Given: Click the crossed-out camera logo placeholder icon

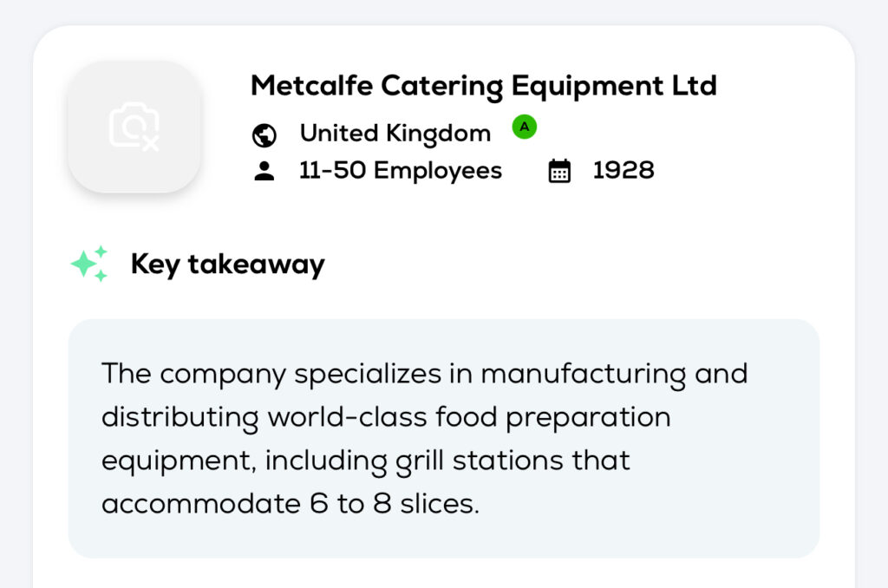Looking at the screenshot, I should 134,127.
